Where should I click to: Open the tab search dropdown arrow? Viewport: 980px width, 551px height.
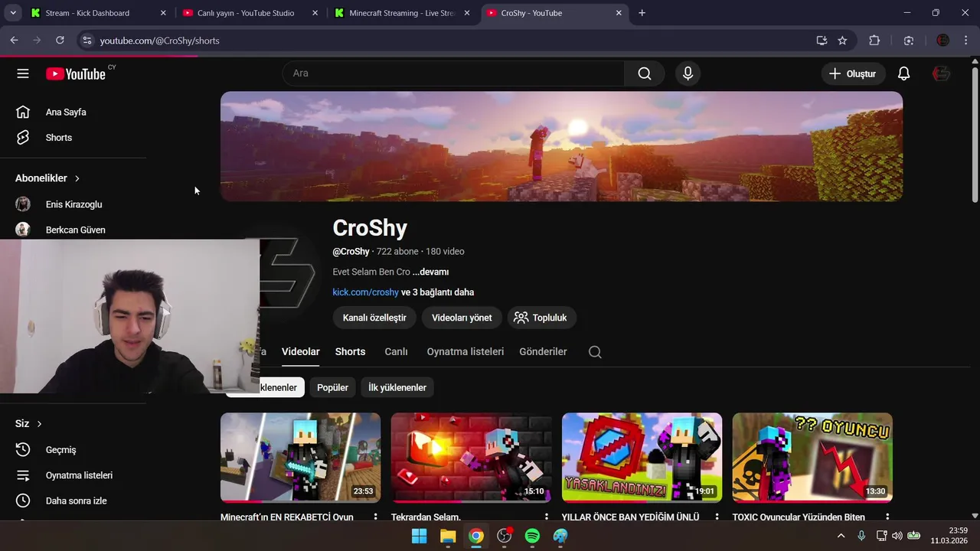click(x=13, y=13)
